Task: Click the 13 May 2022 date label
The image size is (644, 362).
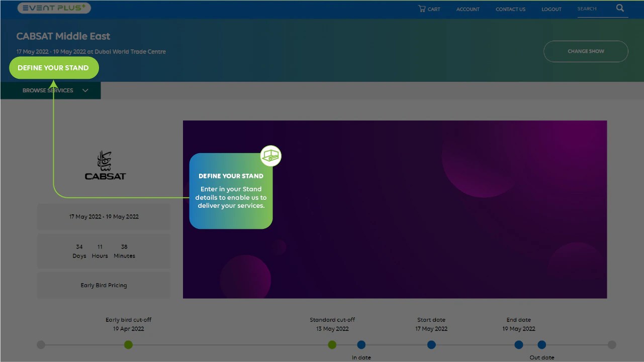Action: (x=332, y=329)
